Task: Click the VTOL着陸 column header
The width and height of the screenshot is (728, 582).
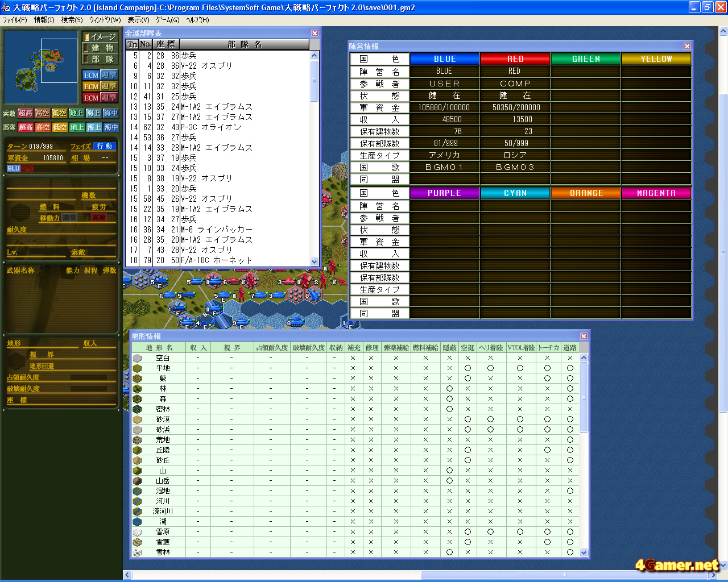Action: click(x=520, y=348)
